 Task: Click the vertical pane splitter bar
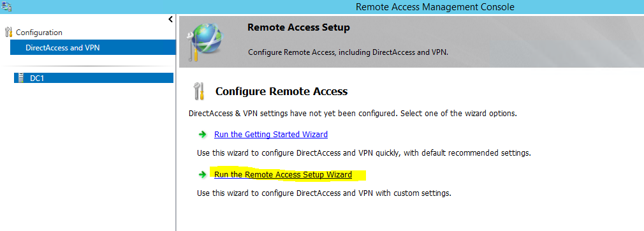click(x=176, y=123)
